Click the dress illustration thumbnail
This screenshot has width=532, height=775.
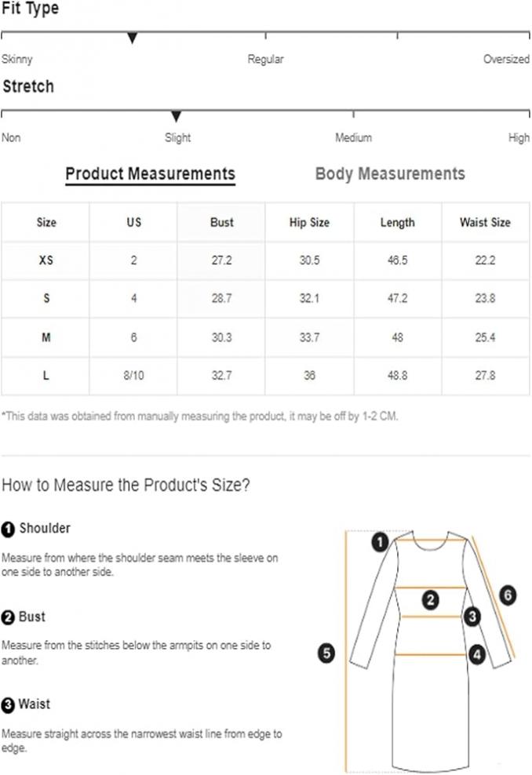point(429,650)
